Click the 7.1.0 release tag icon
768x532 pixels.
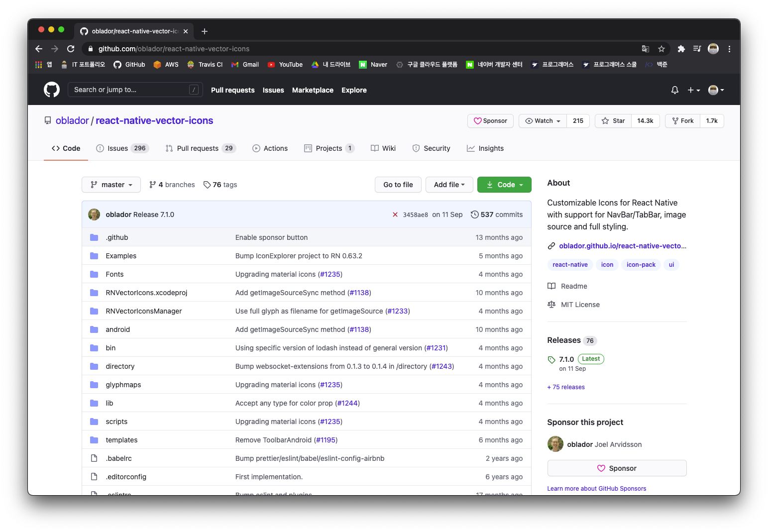(x=551, y=359)
